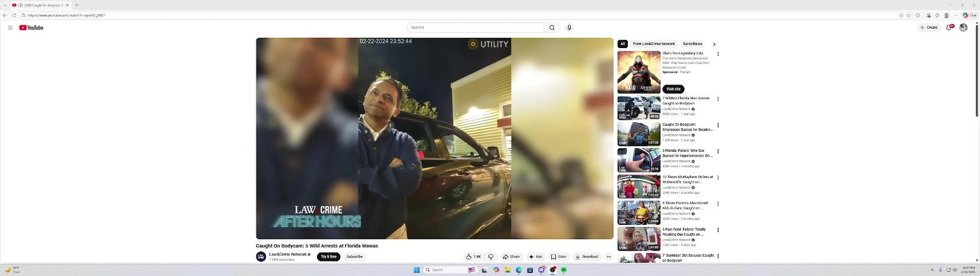Open options for 6 Florida Fakers video
The height and width of the screenshot is (276, 980).
(718, 151)
